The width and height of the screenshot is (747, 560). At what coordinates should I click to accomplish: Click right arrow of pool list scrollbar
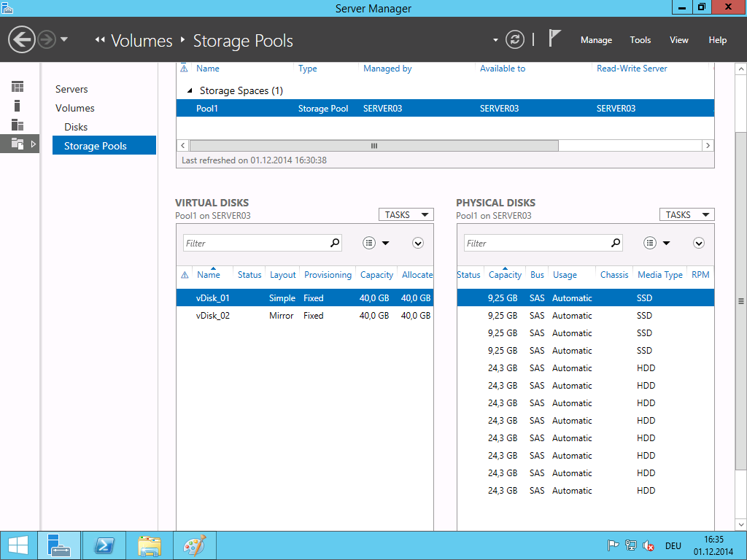pos(708,146)
